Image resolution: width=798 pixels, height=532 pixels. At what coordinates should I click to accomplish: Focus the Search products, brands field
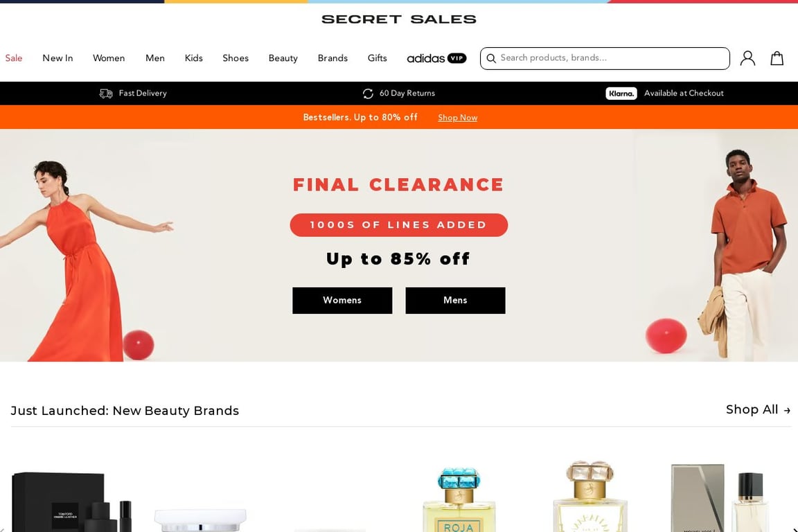click(605, 59)
